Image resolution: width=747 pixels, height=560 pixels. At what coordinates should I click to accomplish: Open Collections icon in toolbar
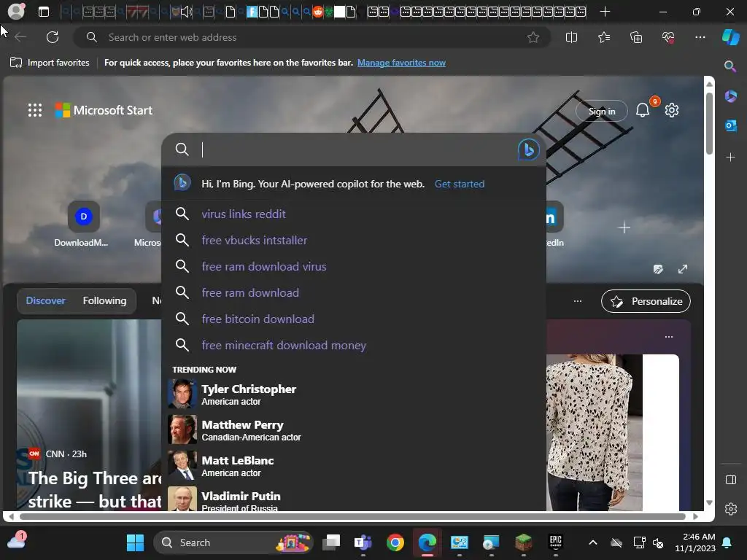click(636, 37)
